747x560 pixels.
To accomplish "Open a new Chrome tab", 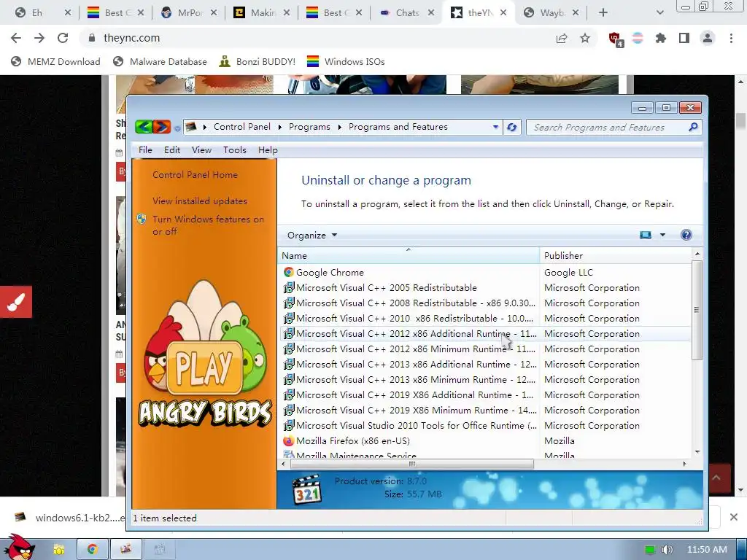I will (x=603, y=13).
